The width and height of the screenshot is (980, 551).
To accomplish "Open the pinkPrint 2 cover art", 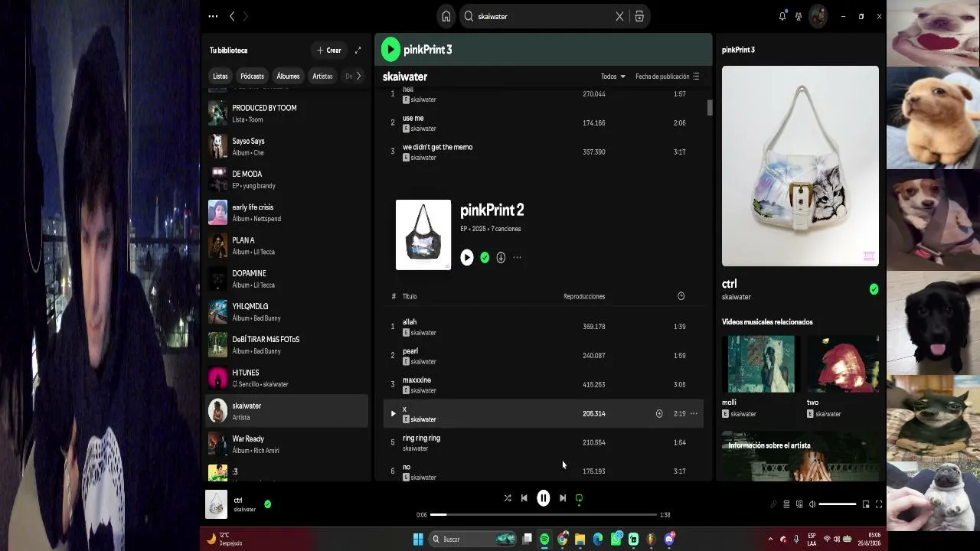I will (423, 235).
